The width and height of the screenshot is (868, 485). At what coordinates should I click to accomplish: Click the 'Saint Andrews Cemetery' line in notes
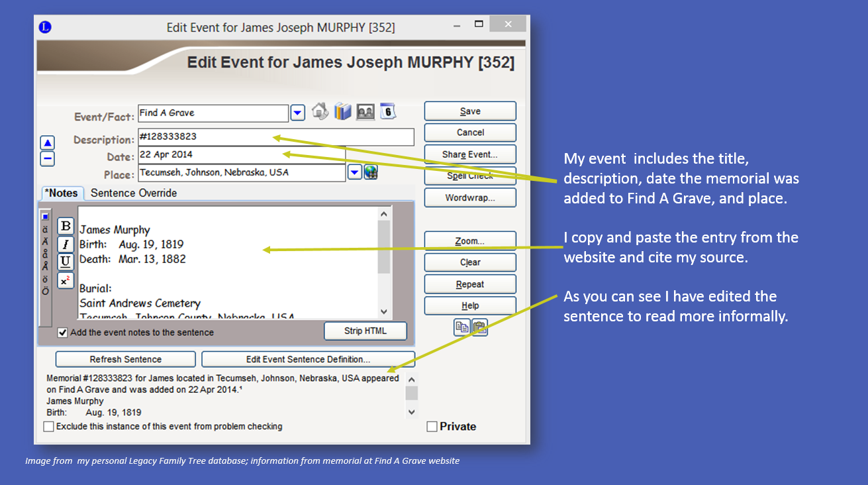(140, 303)
